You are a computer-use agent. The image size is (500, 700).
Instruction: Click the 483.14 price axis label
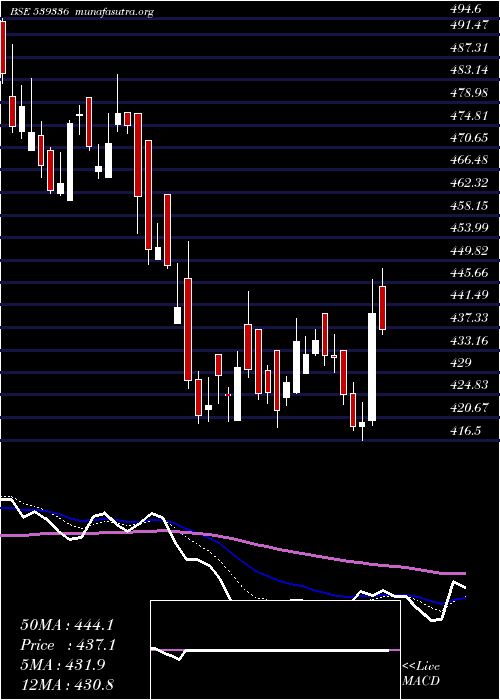coord(469,70)
